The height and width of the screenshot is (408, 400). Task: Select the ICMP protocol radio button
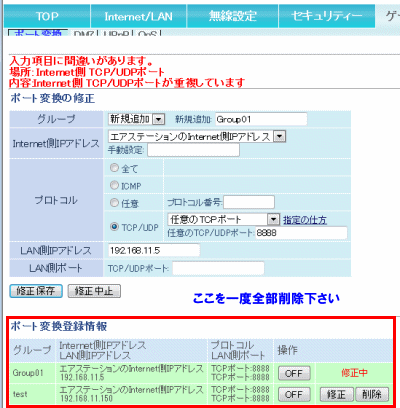pyautogui.click(x=114, y=185)
